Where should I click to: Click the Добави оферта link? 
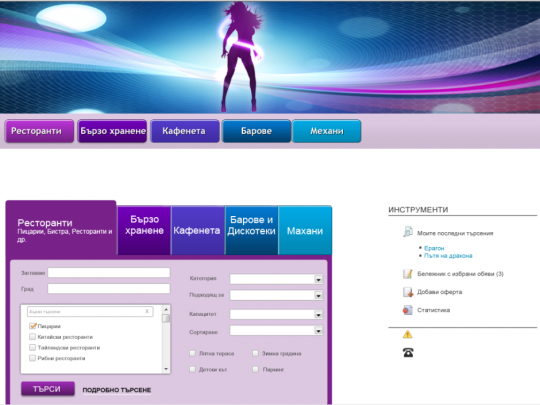click(x=439, y=292)
